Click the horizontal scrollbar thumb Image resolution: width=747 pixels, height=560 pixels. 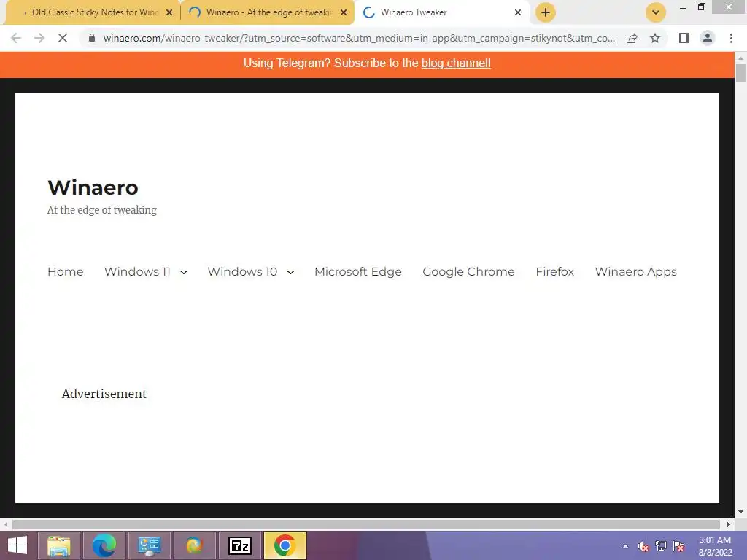click(x=366, y=524)
